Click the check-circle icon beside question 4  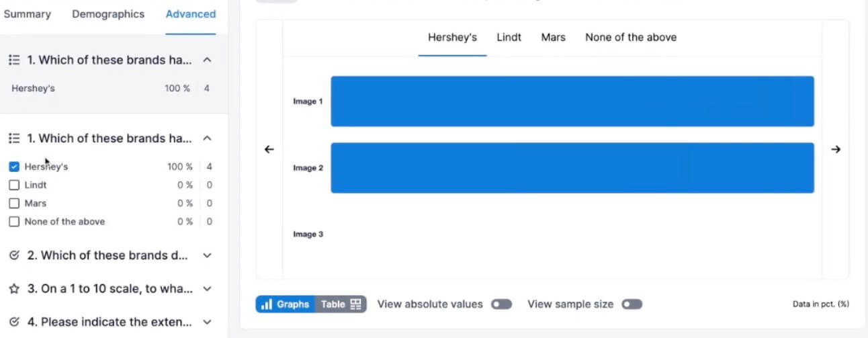[x=14, y=322]
